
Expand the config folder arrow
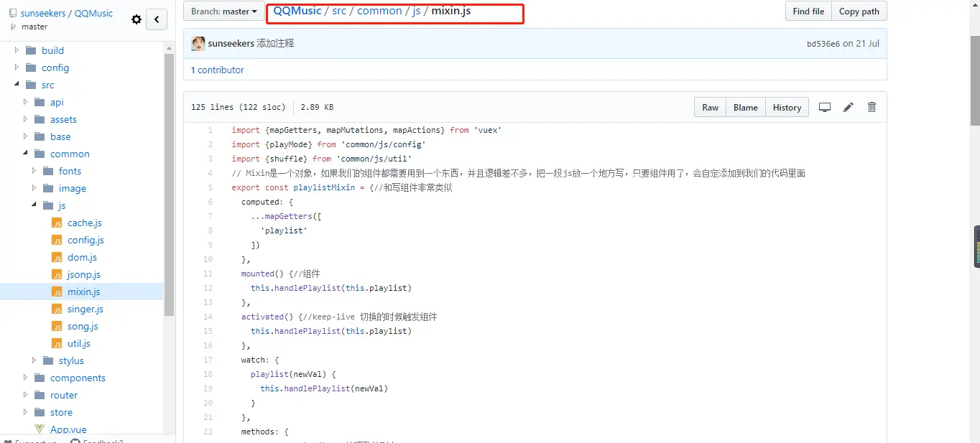(17, 67)
